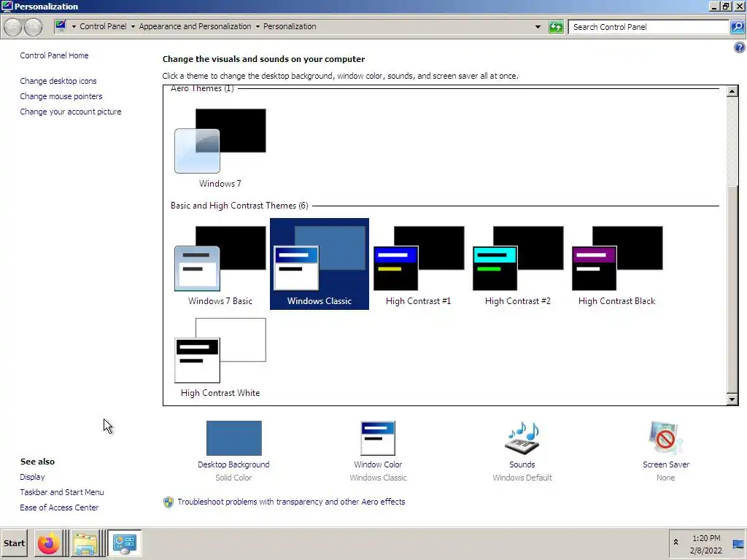
Task: Go to Control Panel Home
Action: coord(54,55)
